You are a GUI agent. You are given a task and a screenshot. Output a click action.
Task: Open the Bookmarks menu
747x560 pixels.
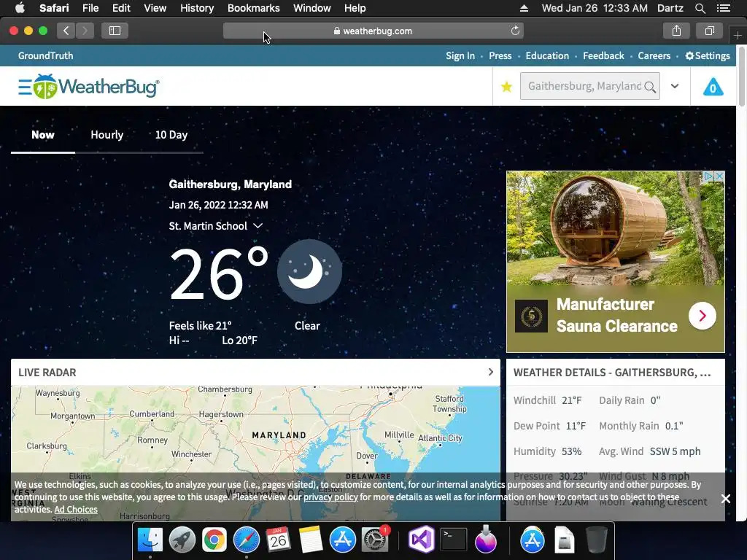tap(253, 8)
